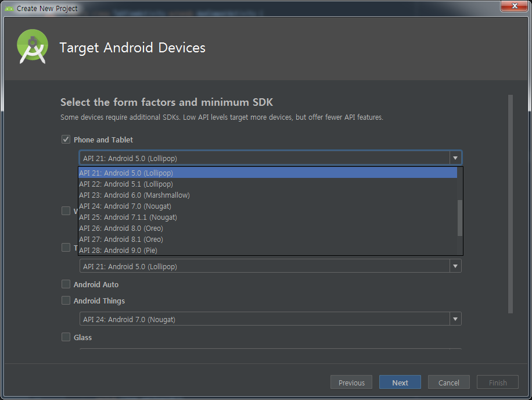Toggle the TV checkbox partly hidden by list
The width and height of the screenshot is (532, 400).
[66, 247]
